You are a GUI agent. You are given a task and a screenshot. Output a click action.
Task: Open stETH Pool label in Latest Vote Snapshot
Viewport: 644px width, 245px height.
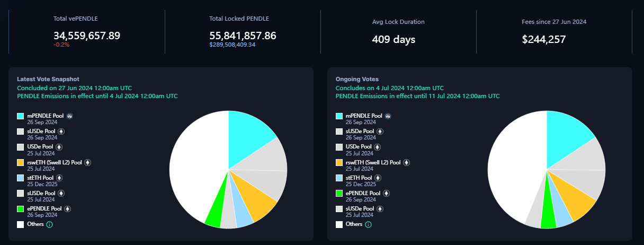click(41, 178)
